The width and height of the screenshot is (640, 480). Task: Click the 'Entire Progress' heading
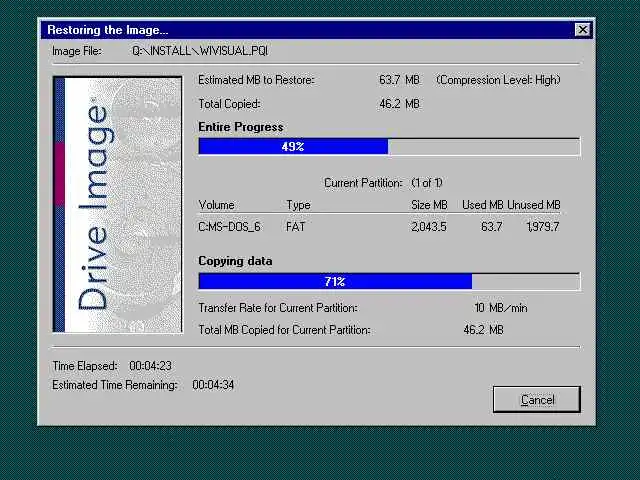pyautogui.click(x=240, y=127)
